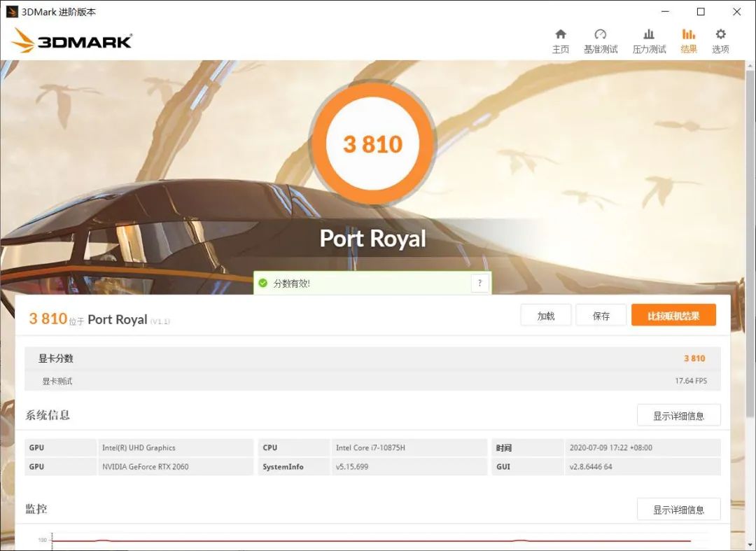Viewport: 756px width, 551px height.
Task: Click the SystemInfo v5.15.699 value
Action: tap(409, 467)
